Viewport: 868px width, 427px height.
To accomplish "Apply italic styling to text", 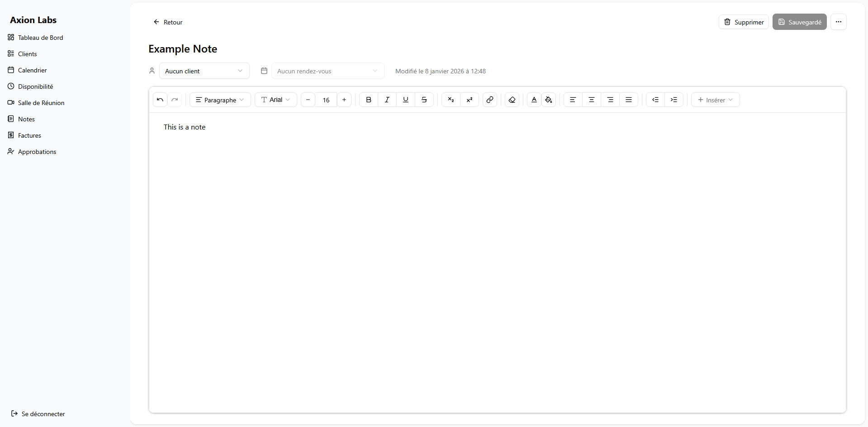I will 387,100.
